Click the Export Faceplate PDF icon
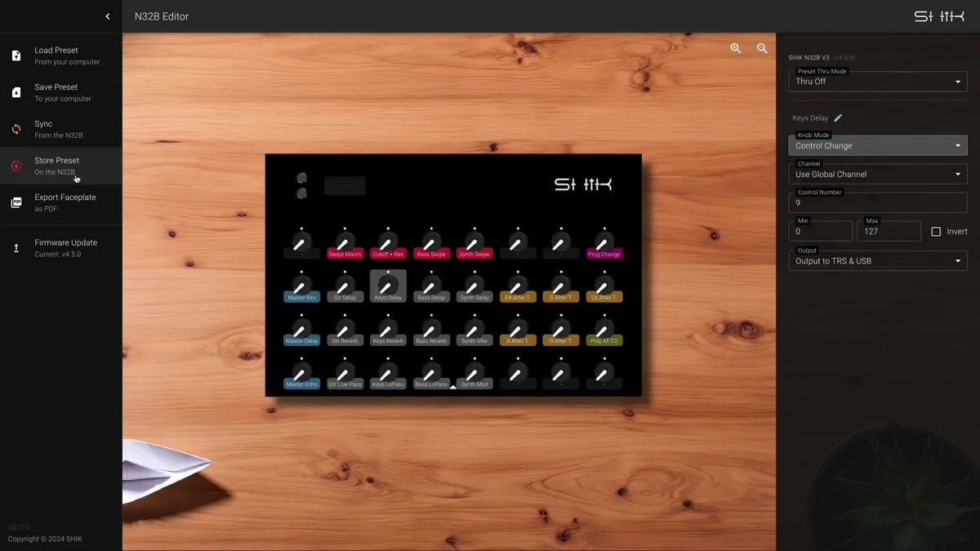Image resolution: width=980 pixels, height=551 pixels. tap(16, 202)
